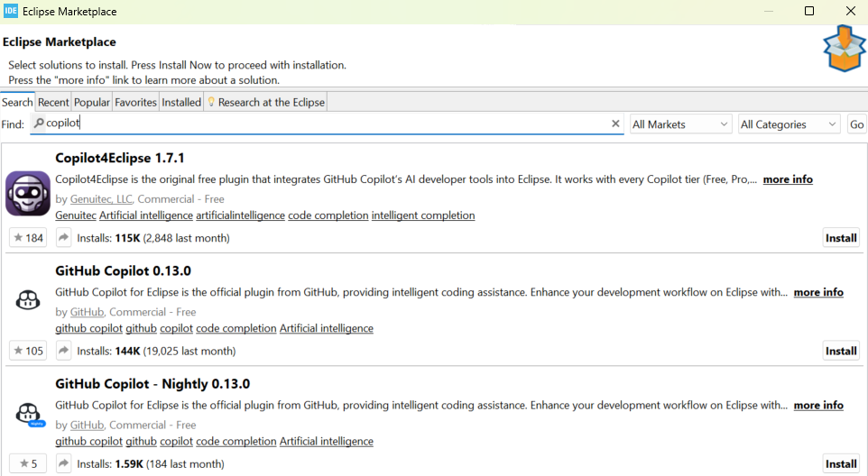Install Copilot4Eclipse 1.7.1

[841, 238]
